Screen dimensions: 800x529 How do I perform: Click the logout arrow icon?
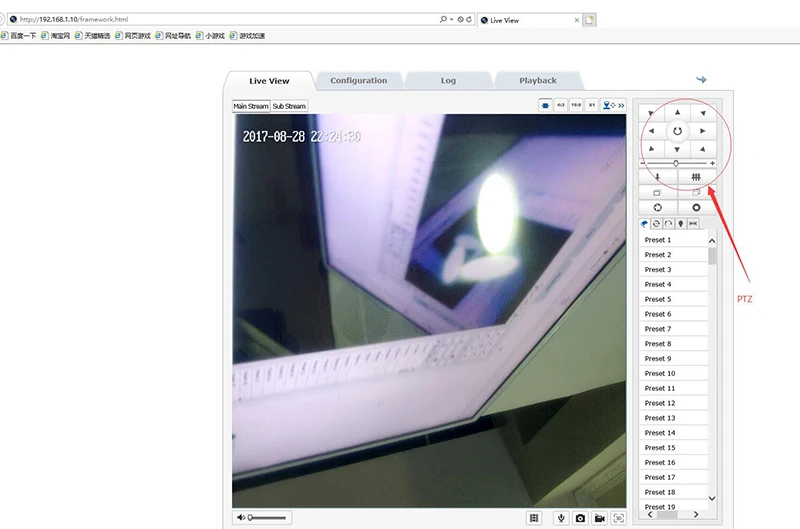pyautogui.click(x=702, y=80)
